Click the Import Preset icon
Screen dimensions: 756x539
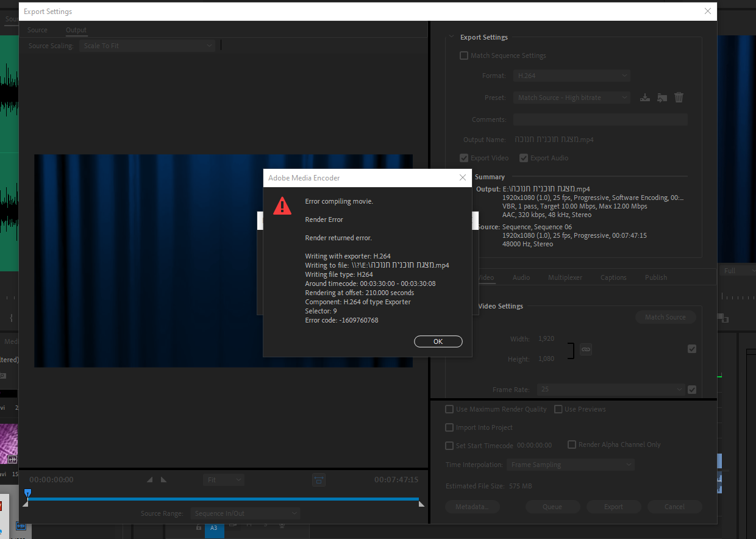point(662,98)
